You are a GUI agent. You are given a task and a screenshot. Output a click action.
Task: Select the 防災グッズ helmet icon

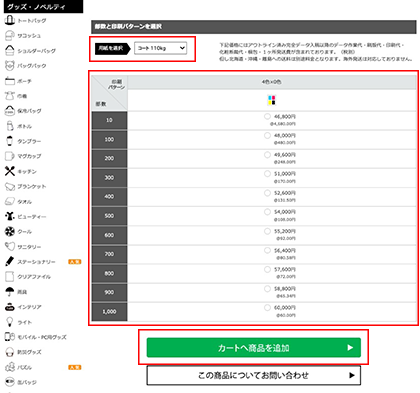10,352
